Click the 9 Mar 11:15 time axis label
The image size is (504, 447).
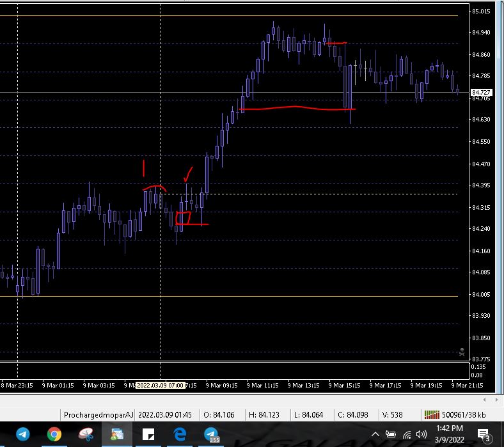(263, 385)
